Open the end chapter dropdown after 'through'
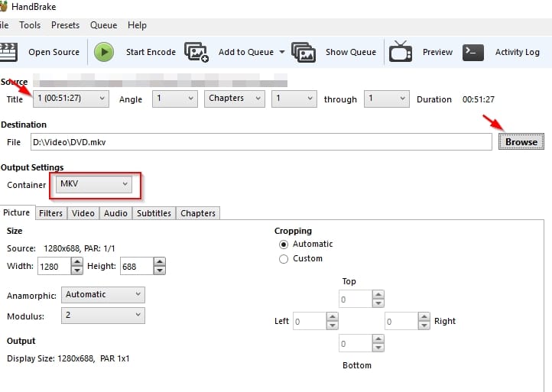The height and width of the screenshot is (392, 552). (x=387, y=99)
